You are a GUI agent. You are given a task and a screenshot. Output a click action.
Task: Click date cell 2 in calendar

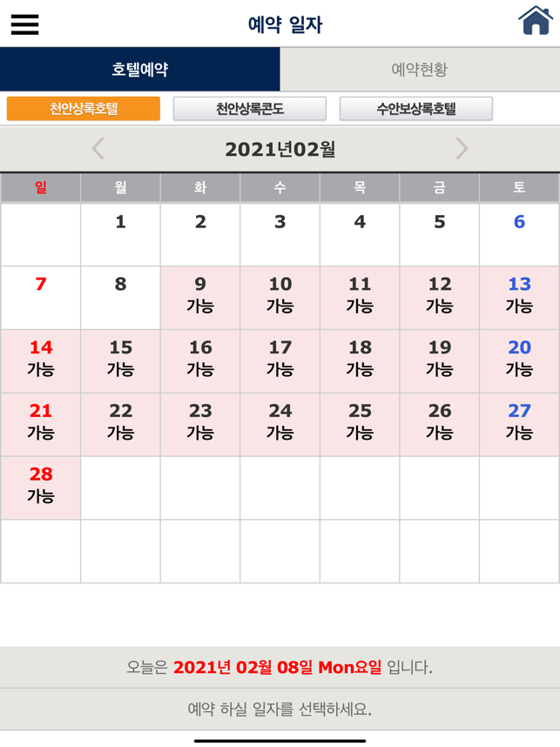point(200,234)
